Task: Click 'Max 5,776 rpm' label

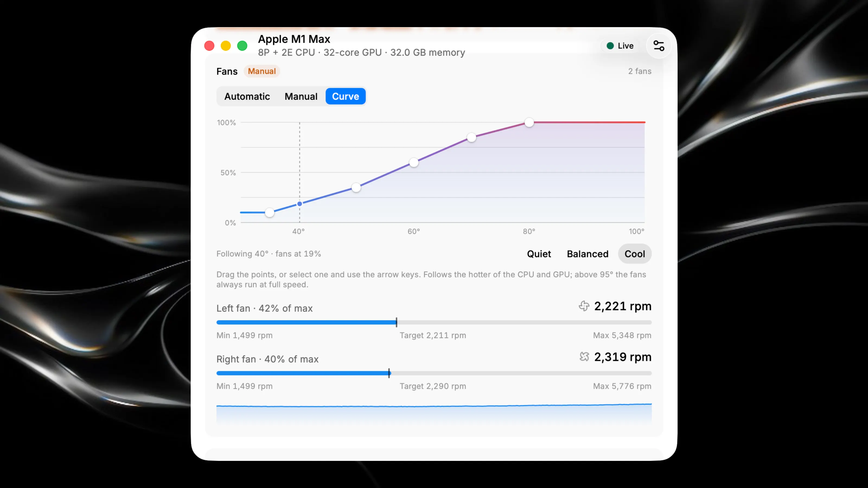Action: pos(622,386)
